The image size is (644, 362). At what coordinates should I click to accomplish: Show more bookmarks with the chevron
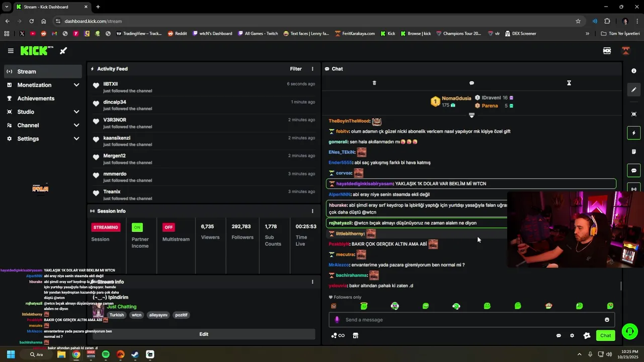point(587,34)
